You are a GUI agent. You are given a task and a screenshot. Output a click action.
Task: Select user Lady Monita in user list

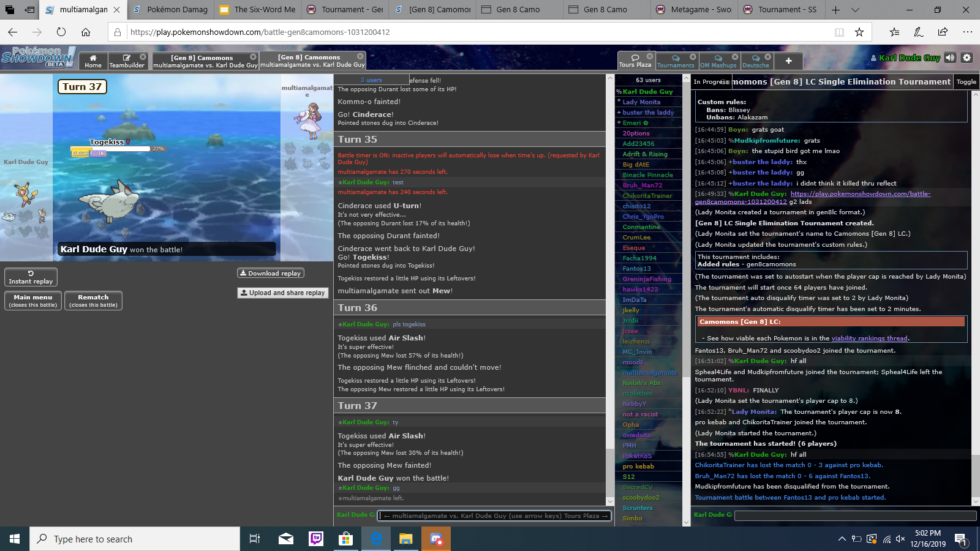coord(641,102)
